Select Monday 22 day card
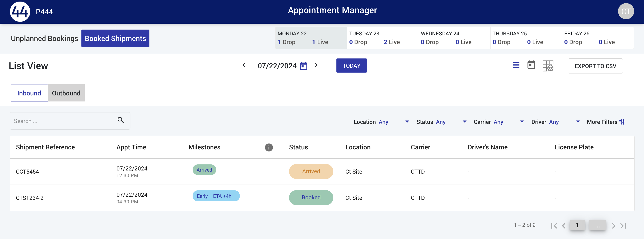 point(311,38)
